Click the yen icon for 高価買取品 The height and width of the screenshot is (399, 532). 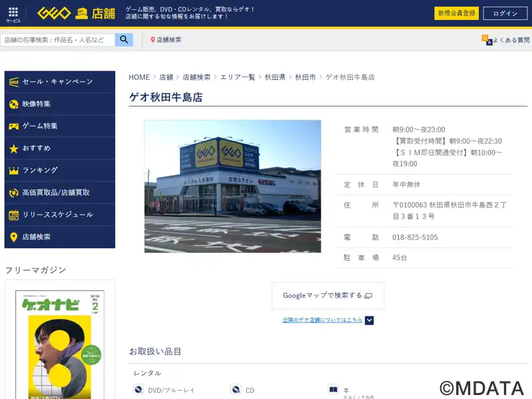13,193
